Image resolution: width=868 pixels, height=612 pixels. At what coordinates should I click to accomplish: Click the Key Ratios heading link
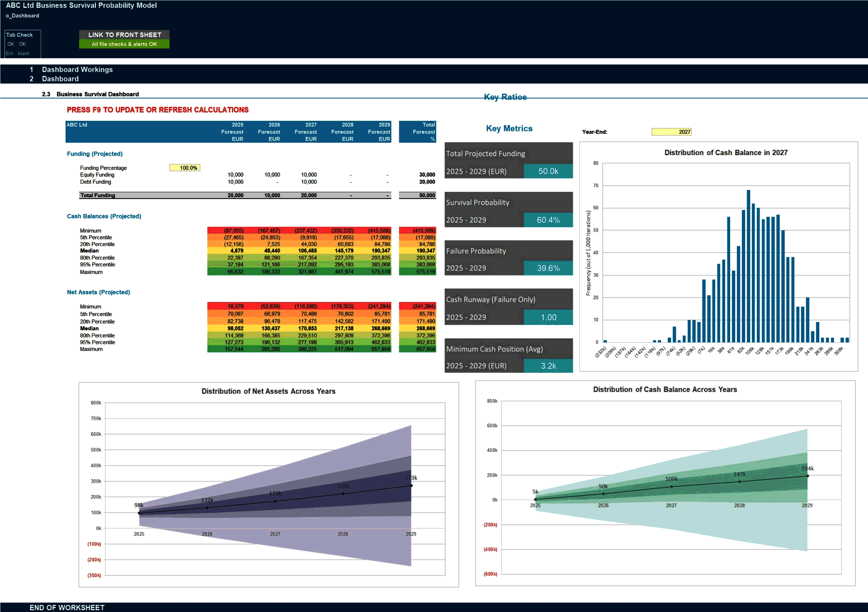tap(505, 97)
